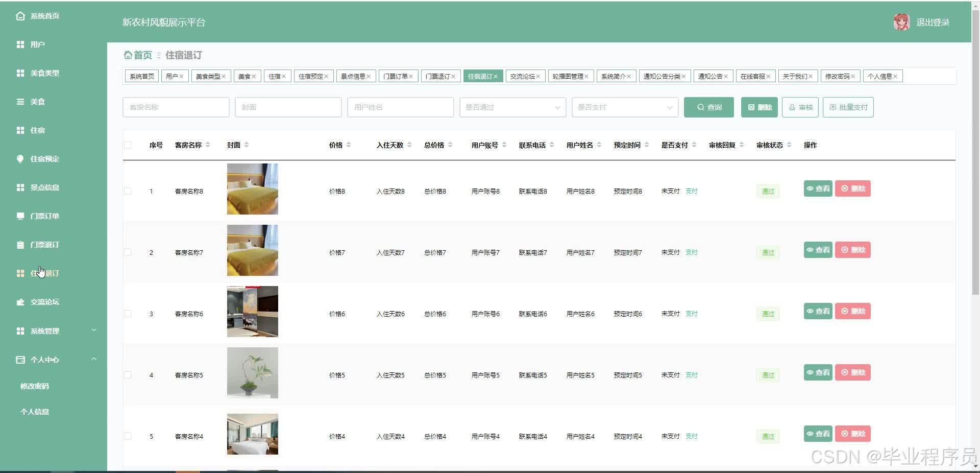980x473 pixels.
Task: Check the checkbox for row 客房名称5
Action: pos(128,375)
